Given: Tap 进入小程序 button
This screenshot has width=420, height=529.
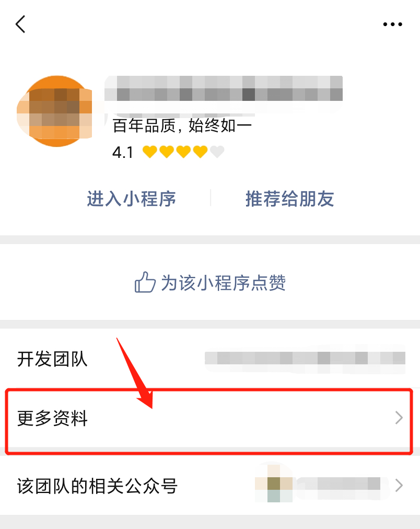Looking at the screenshot, I should coord(132,199).
